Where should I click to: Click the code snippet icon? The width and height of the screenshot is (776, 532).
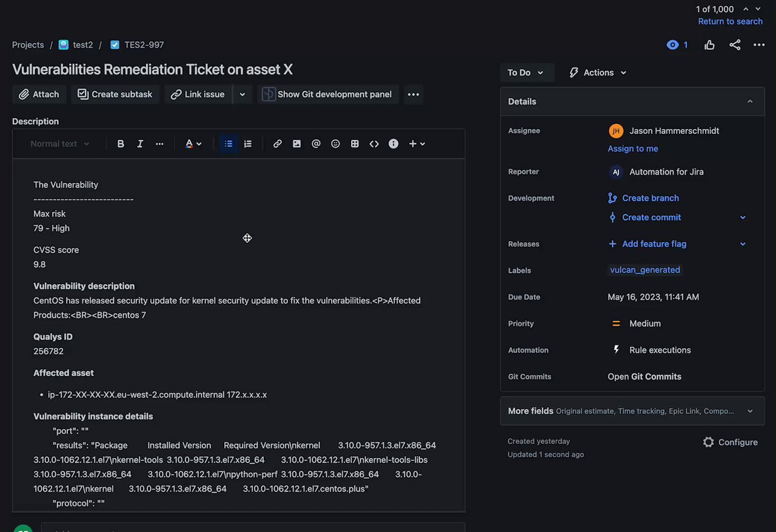374,144
